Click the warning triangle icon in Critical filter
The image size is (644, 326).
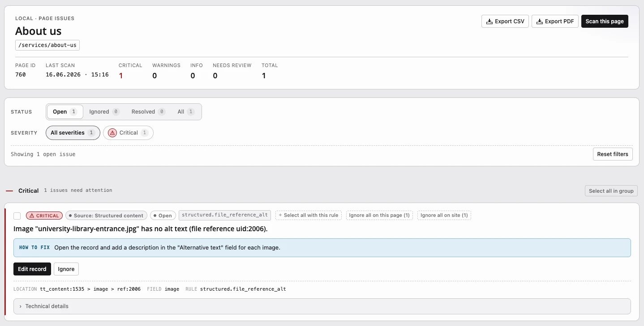pyautogui.click(x=112, y=133)
